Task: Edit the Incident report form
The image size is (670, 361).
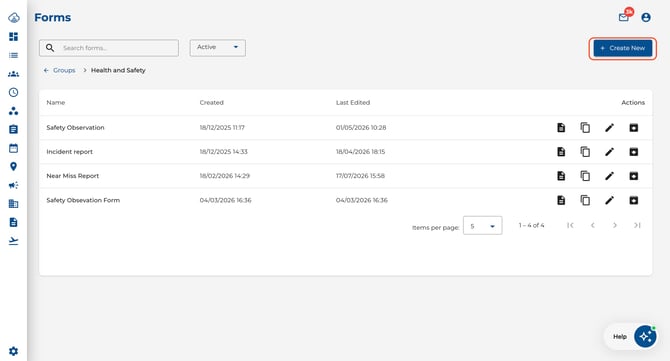Action: click(x=610, y=152)
